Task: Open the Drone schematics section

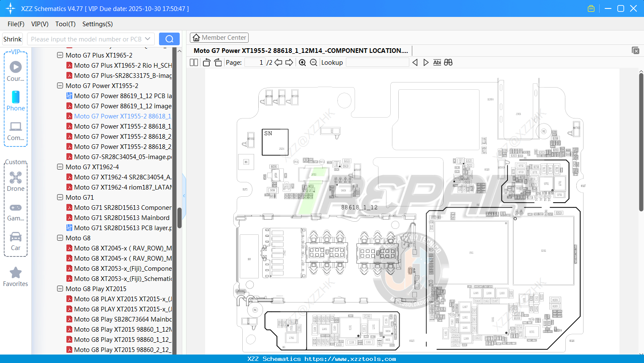Action: click(x=16, y=178)
